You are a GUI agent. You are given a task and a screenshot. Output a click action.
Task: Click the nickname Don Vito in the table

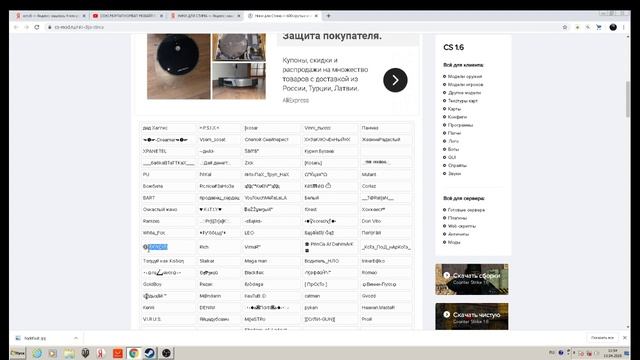[x=371, y=221]
